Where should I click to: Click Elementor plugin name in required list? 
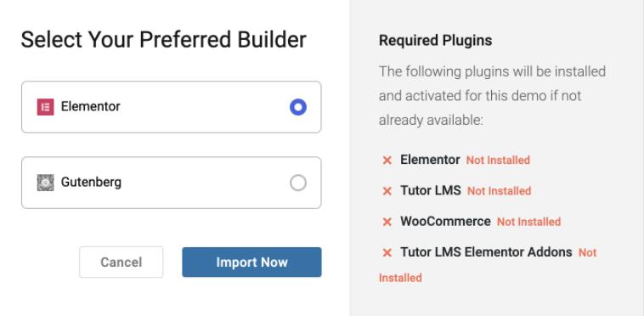(x=430, y=160)
